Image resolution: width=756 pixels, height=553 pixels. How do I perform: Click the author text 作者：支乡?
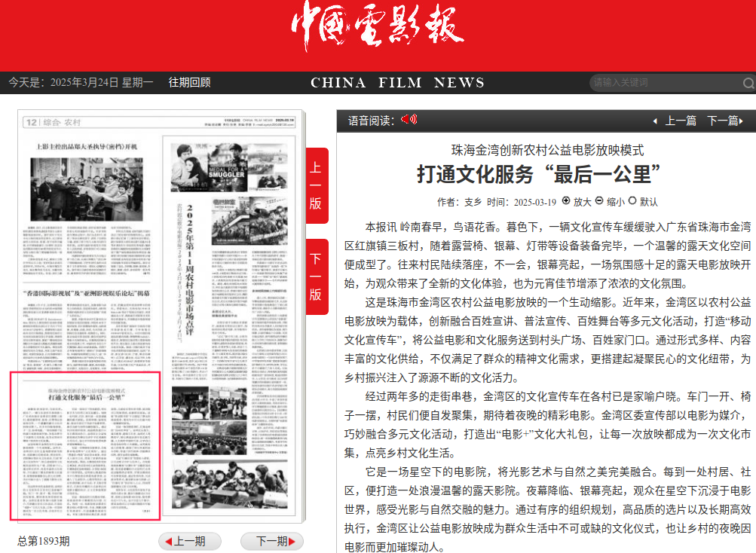[460, 202]
